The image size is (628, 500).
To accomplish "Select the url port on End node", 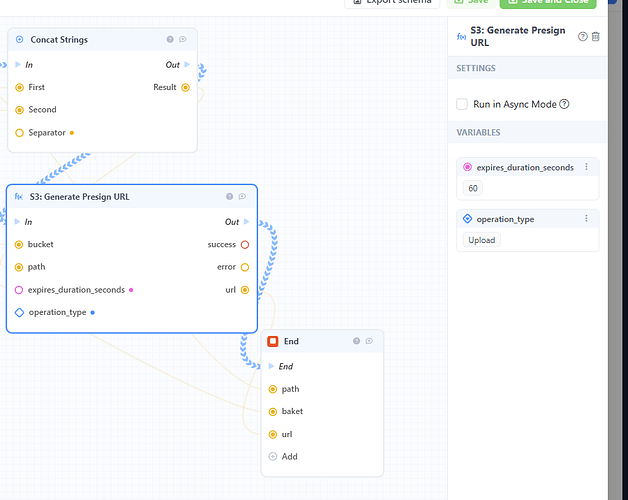I will pos(273,434).
